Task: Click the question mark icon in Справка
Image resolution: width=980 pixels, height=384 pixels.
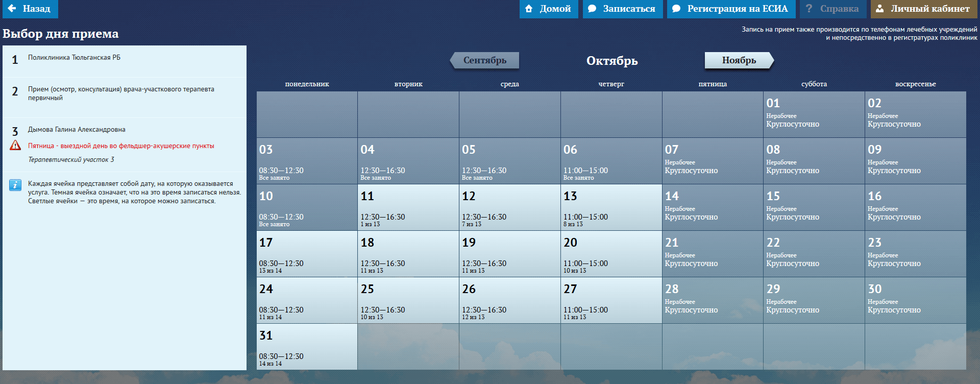Action: point(809,9)
